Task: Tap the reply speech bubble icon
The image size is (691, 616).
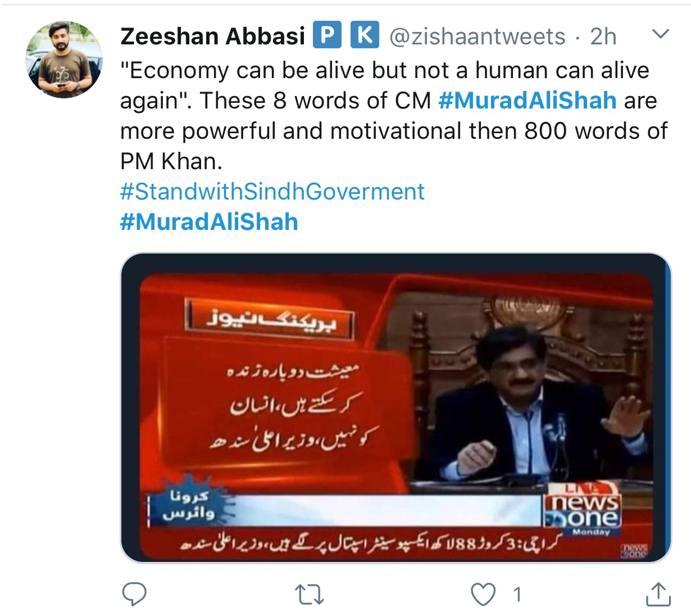Action: pyautogui.click(x=134, y=594)
